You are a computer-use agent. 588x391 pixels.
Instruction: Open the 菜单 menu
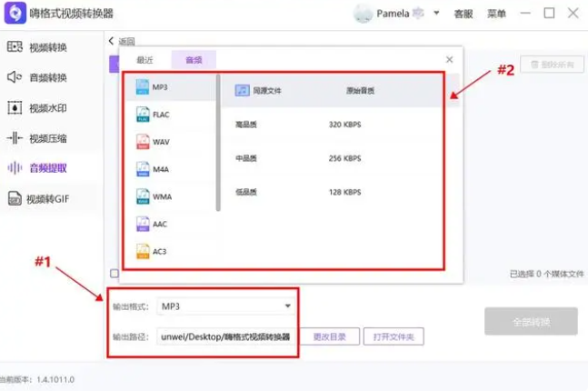coord(496,14)
